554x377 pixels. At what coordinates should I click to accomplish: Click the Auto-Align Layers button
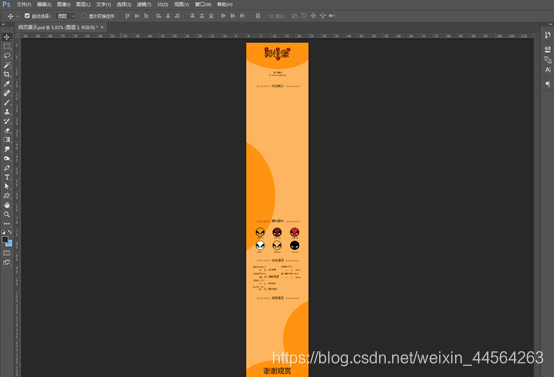[258, 16]
